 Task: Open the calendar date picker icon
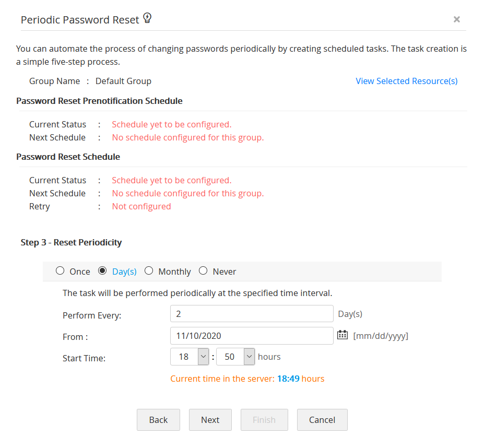[x=342, y=335]
